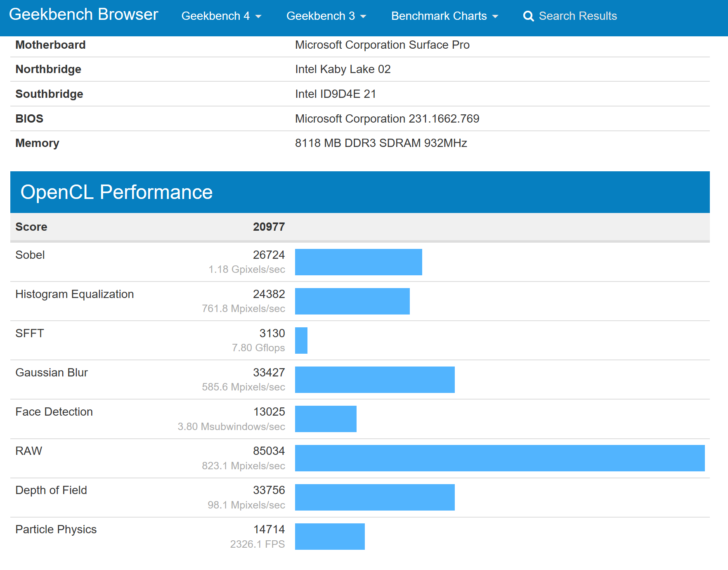
Task: Click the Gaussian Blur score 33427
Action: click(269, 372)
